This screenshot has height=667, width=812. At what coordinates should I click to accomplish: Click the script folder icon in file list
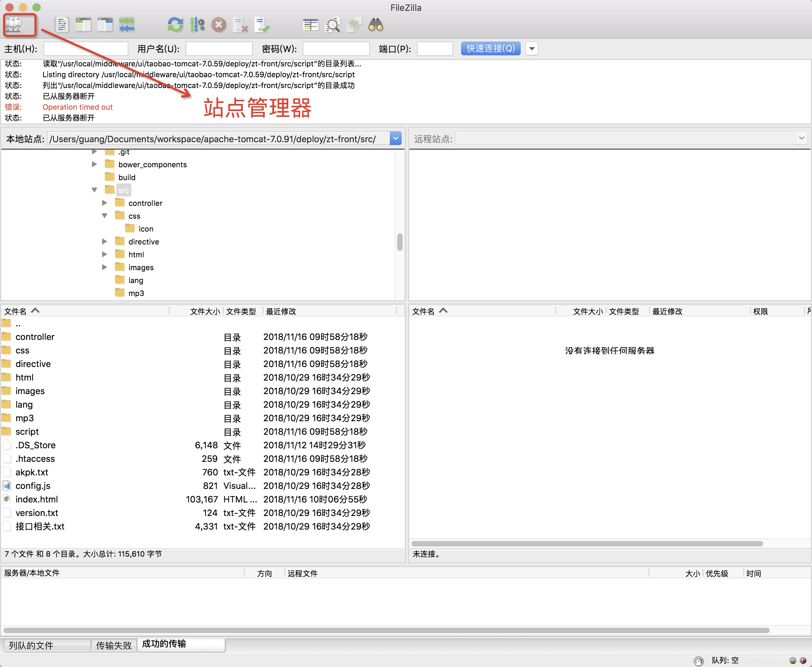(x=6, y=431)
